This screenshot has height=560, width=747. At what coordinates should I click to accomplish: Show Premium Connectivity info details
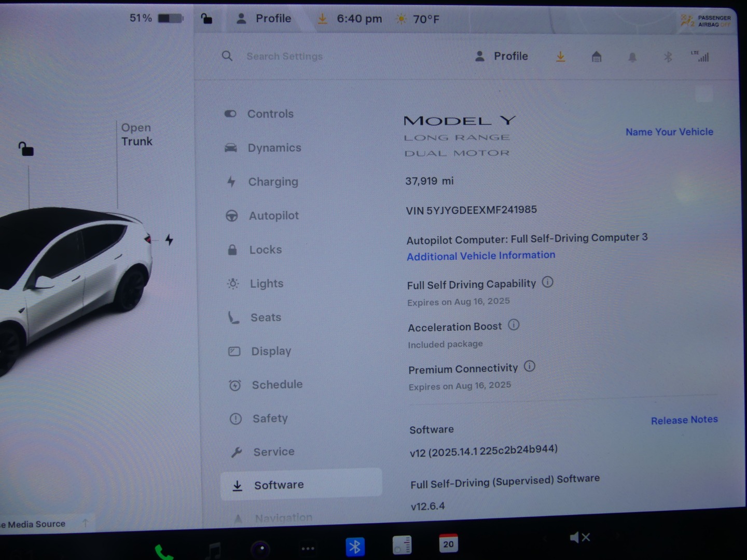click(529, 367)
